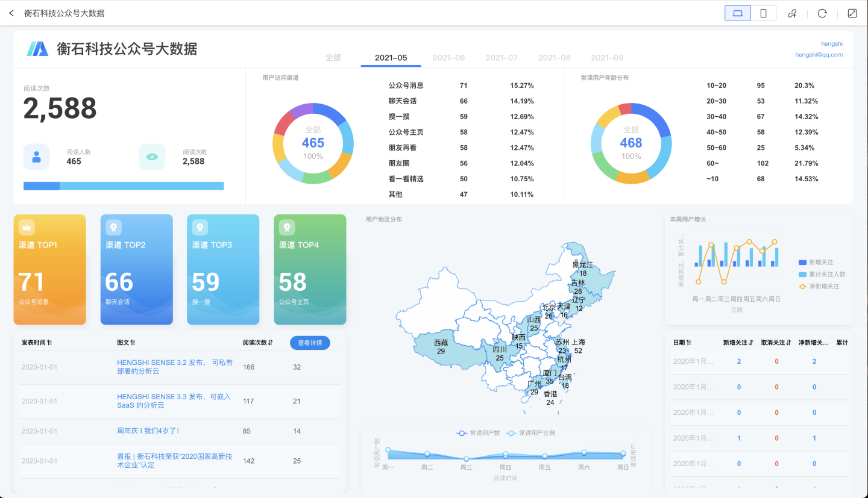Switch to the 2021-07 tab
868x498 pixels.
tap(501, 58)
